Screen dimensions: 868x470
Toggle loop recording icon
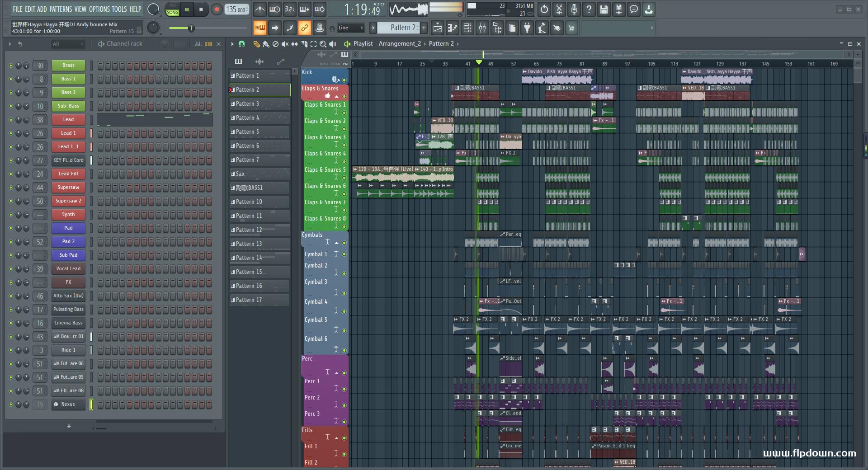coord(320,9)
